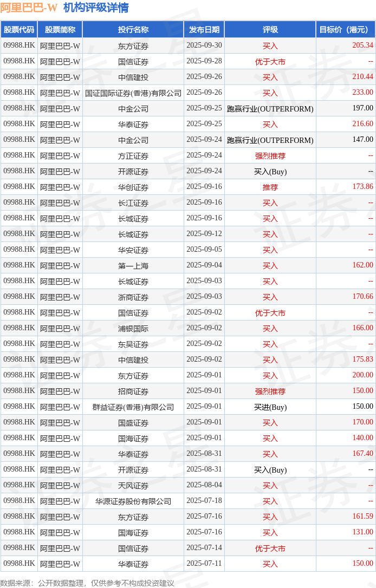The image size is (376, 588).
Task: Click 强烈推荐 rating in 招商证券 row
Action: pos(270,391)
